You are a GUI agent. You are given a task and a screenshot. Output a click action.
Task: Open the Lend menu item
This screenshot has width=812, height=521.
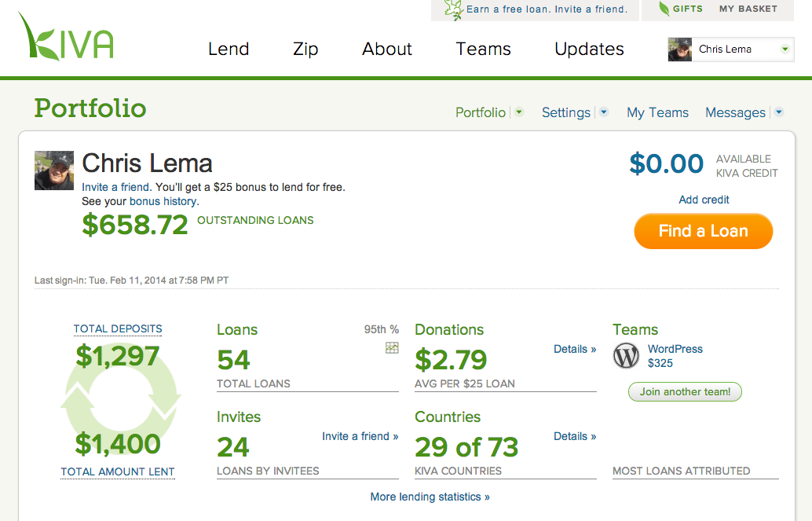pos(229,49)
